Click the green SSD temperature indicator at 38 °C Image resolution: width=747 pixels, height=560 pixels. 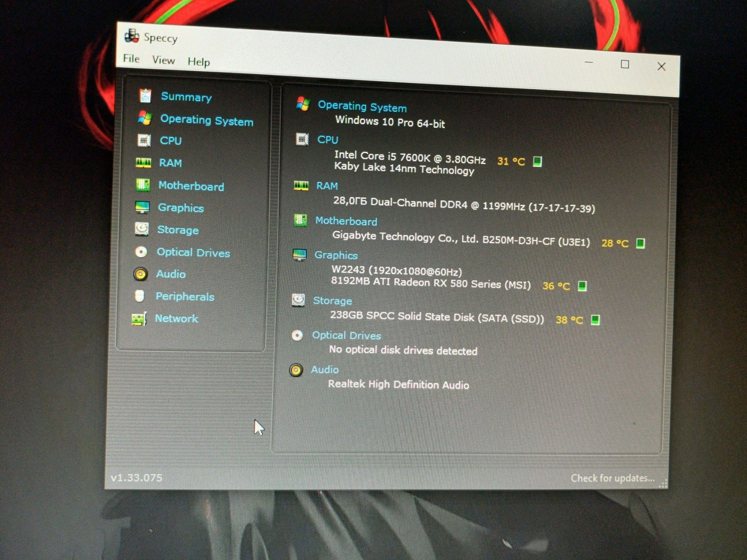595,320
